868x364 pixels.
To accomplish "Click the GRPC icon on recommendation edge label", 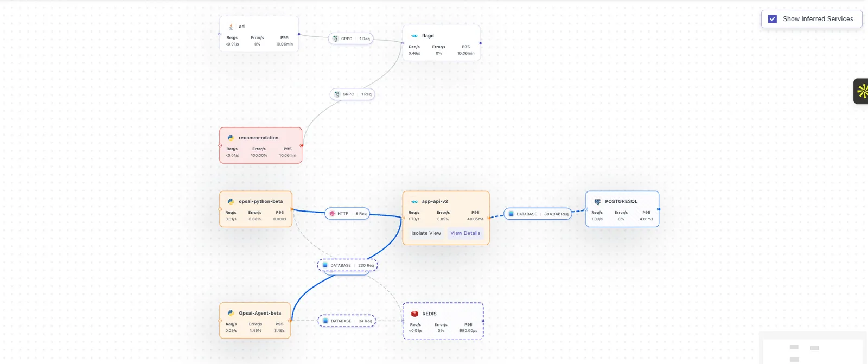I will point(337,94).
